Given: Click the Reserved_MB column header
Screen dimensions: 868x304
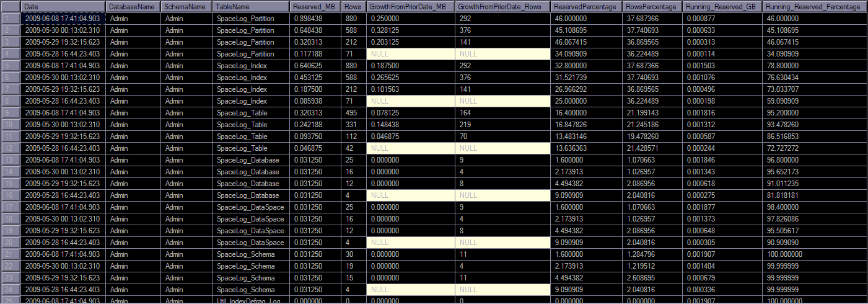Looking at the screenshot, I should click(314, 6).
